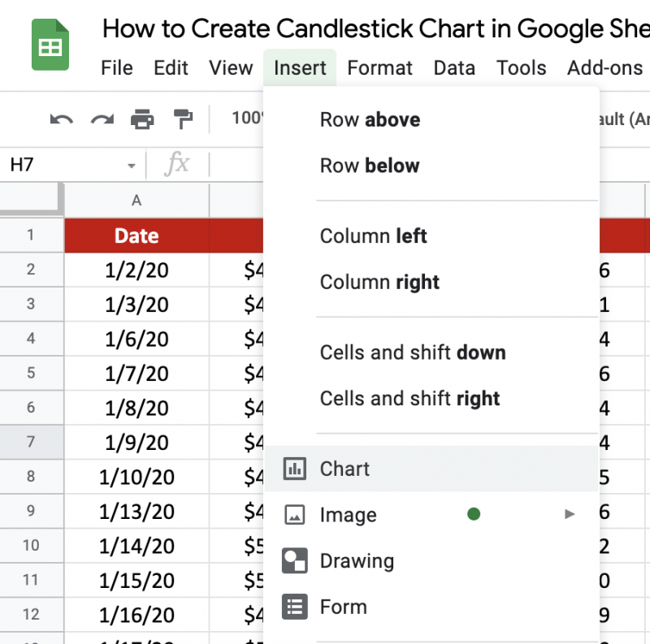This screenshot has width=650, height=644.
Task: Redo the last action
Action: coord(101,119)
